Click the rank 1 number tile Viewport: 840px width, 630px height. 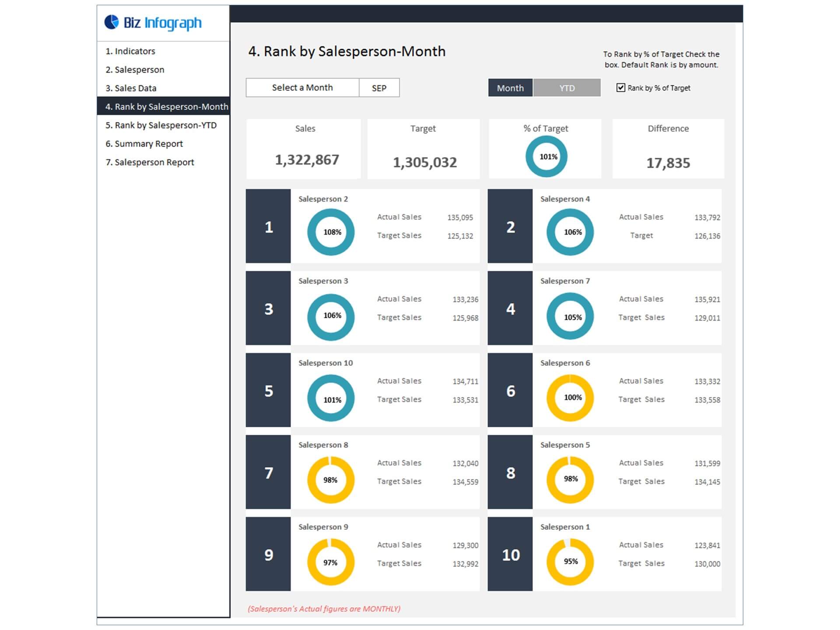pos(268,226)
